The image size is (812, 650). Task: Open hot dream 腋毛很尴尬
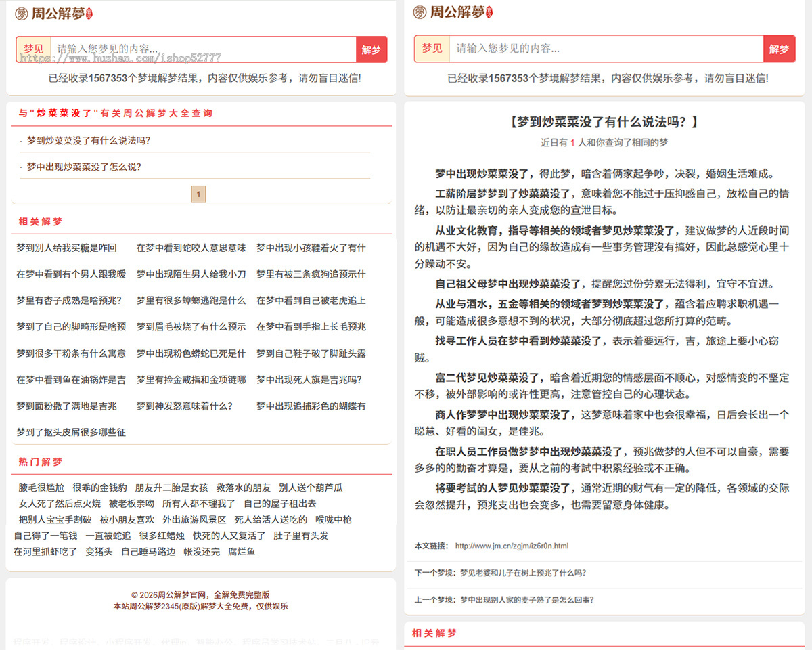pos(42,487)
